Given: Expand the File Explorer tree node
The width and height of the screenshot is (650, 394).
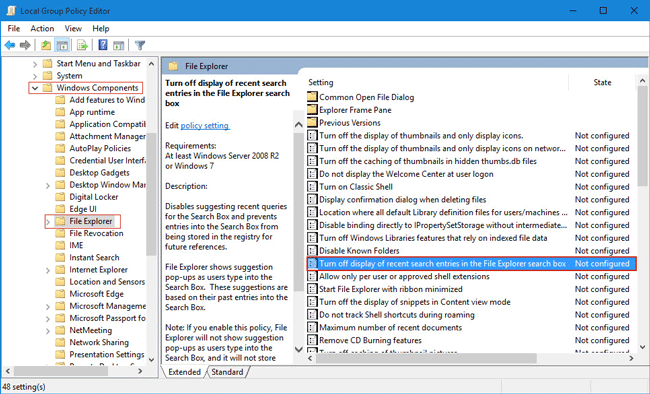Looking at the screenshot, I should coord(48,221).
